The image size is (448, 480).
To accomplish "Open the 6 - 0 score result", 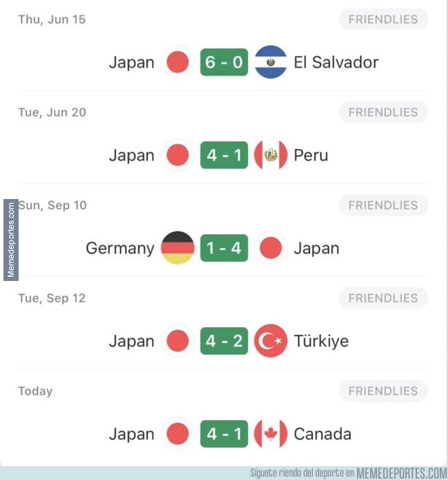I will [224, 62].
